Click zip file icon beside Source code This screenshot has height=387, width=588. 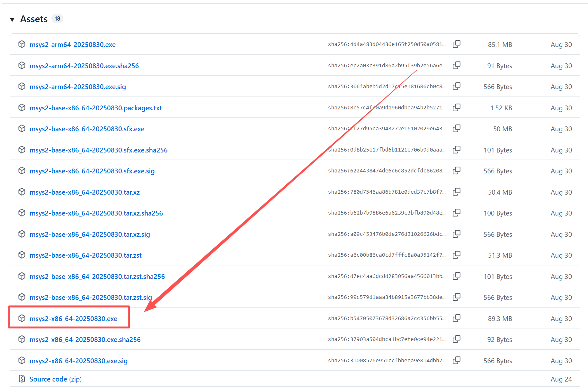(22, 379)
